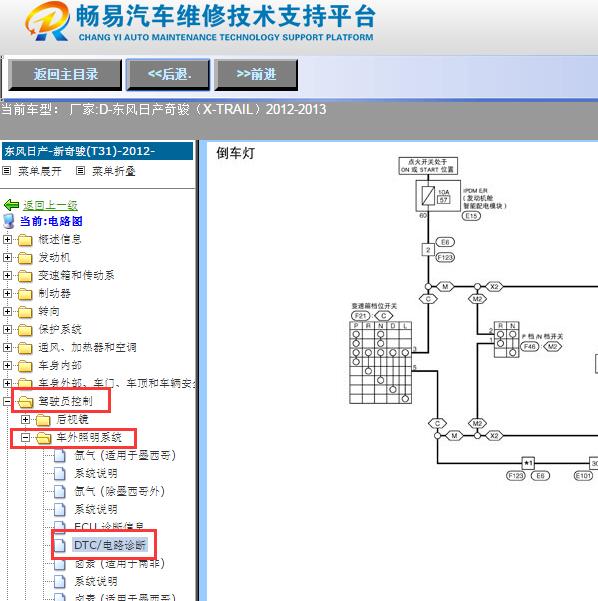Image resolution: width=598 pixels, height=601 pixels.
Task: Select the 变速箱和传动系 tree label
Action: [x=76, y=276]
